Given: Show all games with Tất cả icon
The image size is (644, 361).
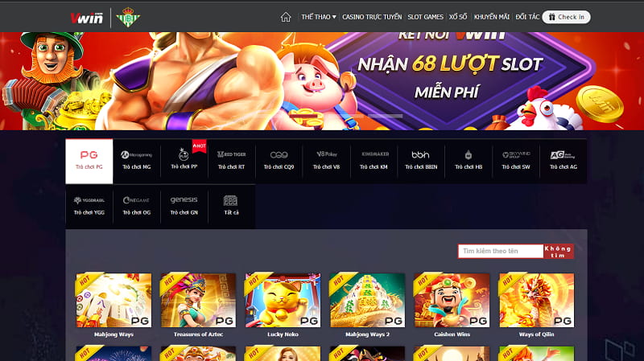Looking at the screenshot, I should [231, 205].
